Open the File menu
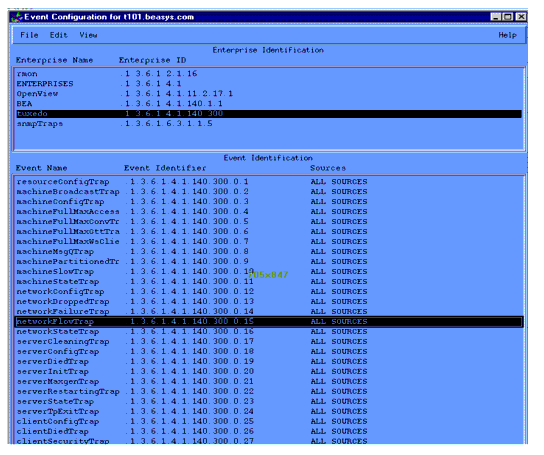The width and height of the screenshot is (544, 455). tap(29, 35)
